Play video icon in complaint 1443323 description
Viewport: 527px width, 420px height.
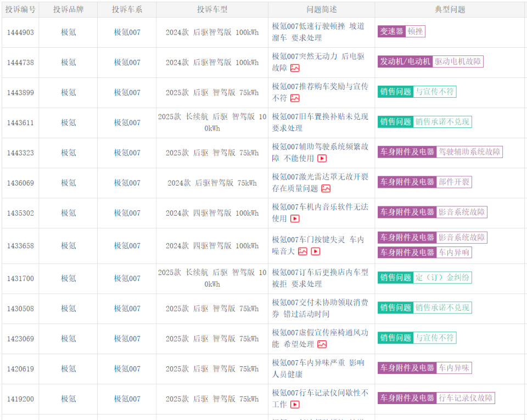[x=322, y=158]
